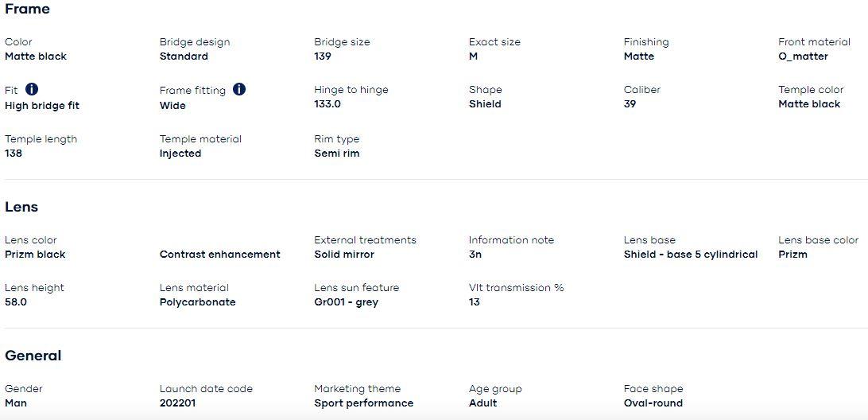868x420 pixels.
Task: Open the Frame fitting info icon
Action: pos(239,89)
